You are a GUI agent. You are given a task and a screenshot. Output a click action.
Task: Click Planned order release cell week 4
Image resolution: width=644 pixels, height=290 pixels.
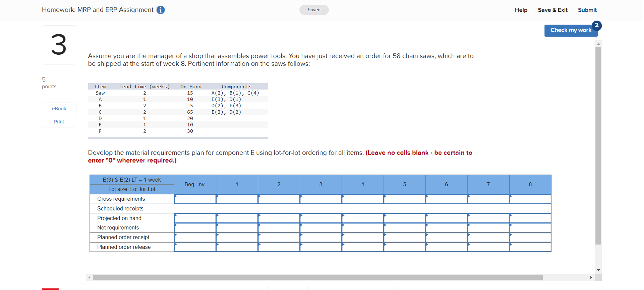[x=363, y=247]
